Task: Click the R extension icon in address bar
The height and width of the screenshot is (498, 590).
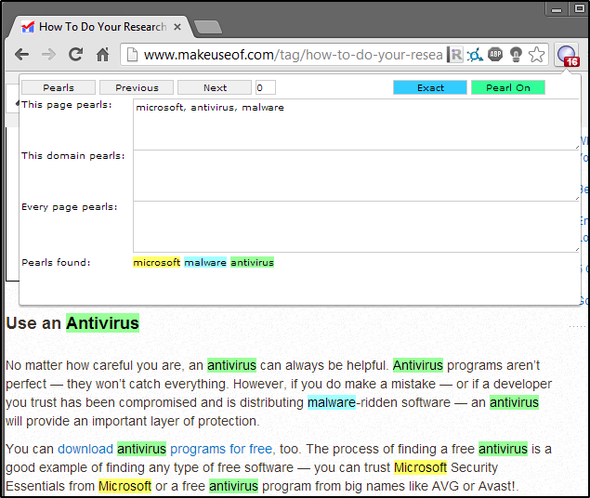Action: coord(455,55)
